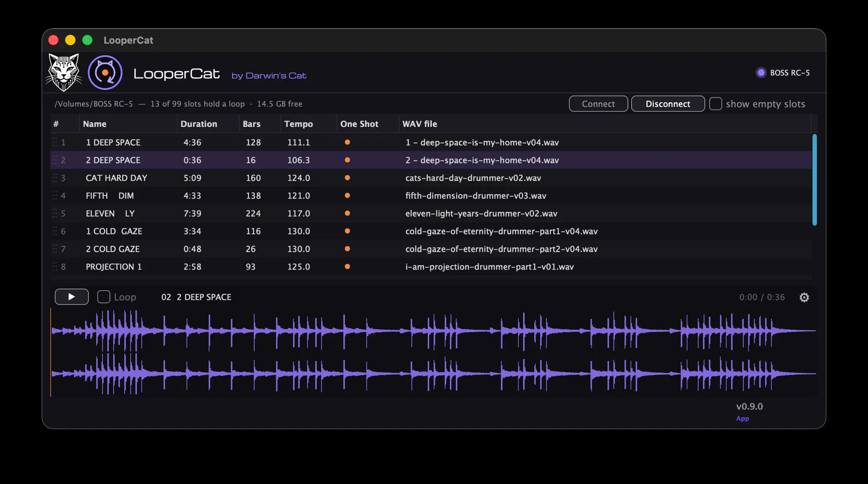Click the App link under version
The image size is (868, 484).
(x=743, y=418)
